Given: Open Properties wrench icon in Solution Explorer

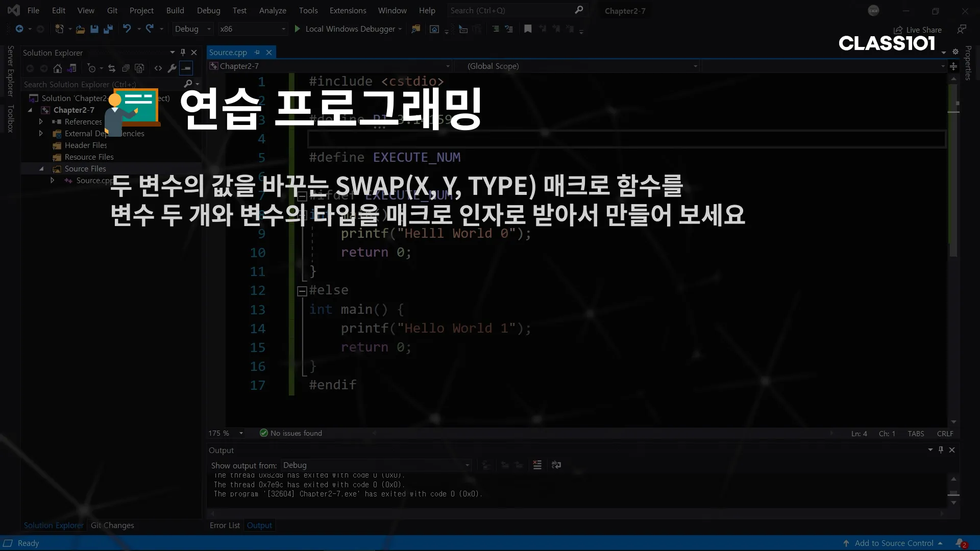Looking at the screenshot, I should click(172, 68).
